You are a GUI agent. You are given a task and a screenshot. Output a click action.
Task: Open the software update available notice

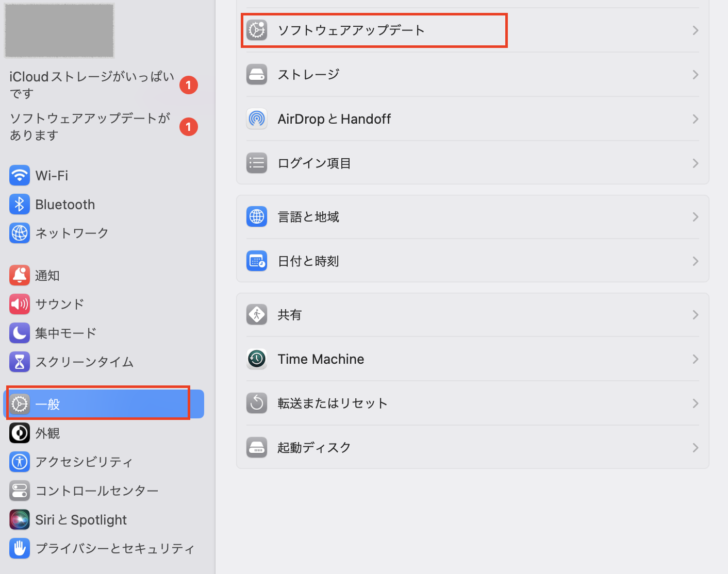[x=90, y=127]
